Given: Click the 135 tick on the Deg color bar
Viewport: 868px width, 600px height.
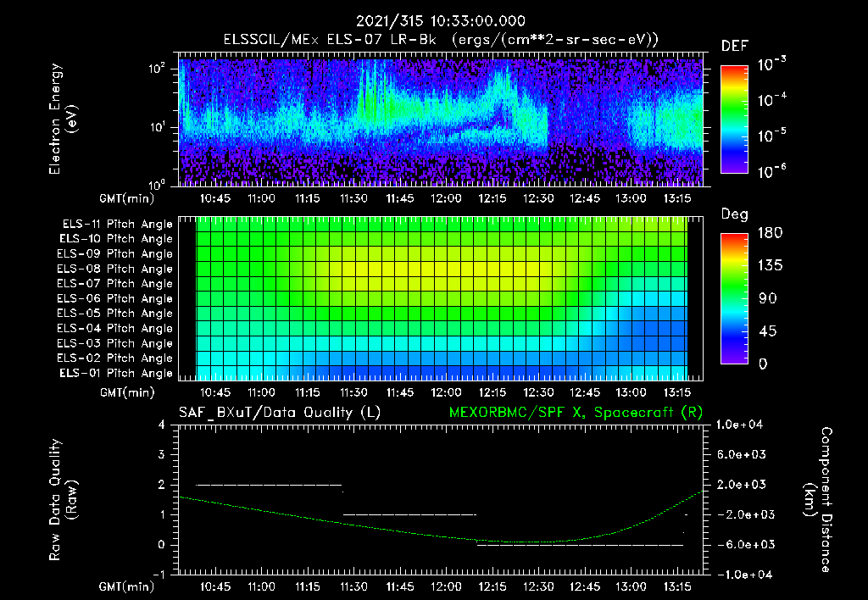Looking at the screenshot, I should (x=770, y=266).
